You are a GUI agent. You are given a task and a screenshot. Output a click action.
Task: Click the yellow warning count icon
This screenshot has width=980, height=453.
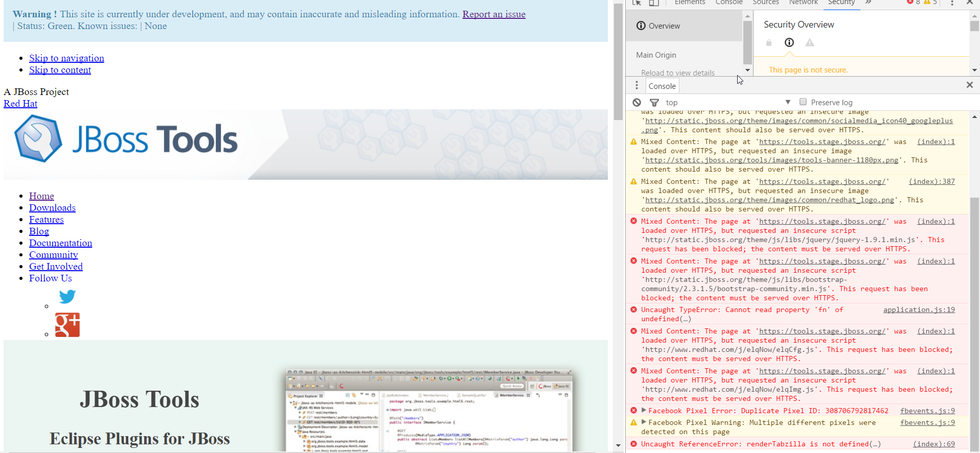927,2
